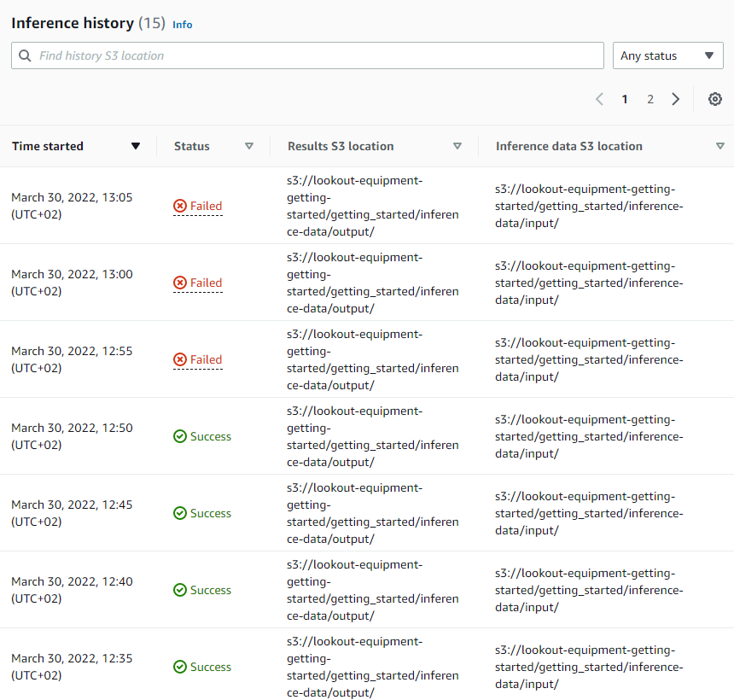Show details of 13:00 Failed status

[206, 283]
